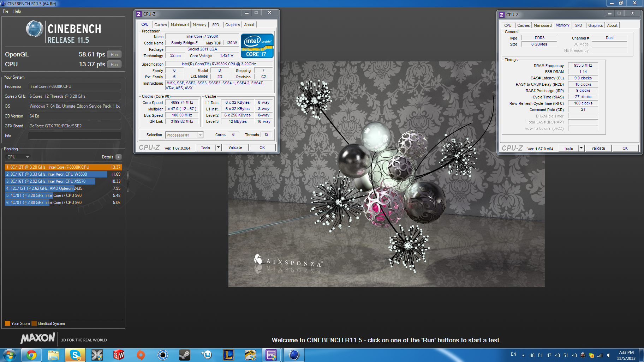Open Origin from the taskbar

coord(141,355)
